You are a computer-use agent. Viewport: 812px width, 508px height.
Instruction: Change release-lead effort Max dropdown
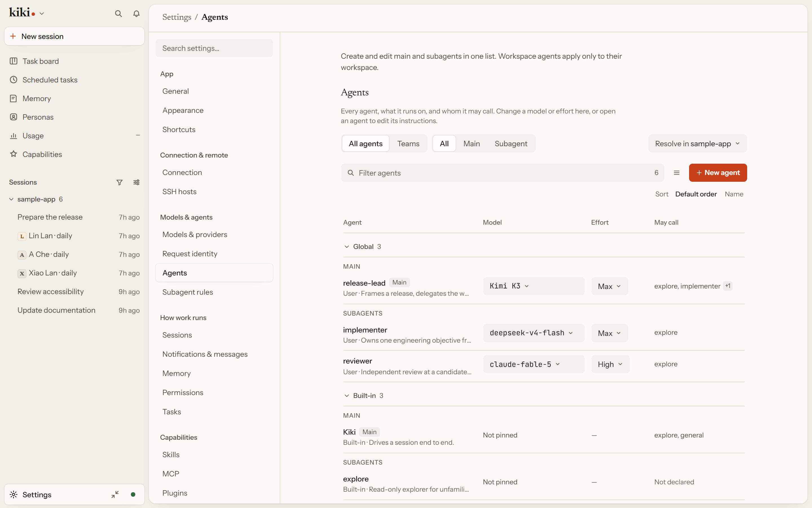click(x=609, y=286)
